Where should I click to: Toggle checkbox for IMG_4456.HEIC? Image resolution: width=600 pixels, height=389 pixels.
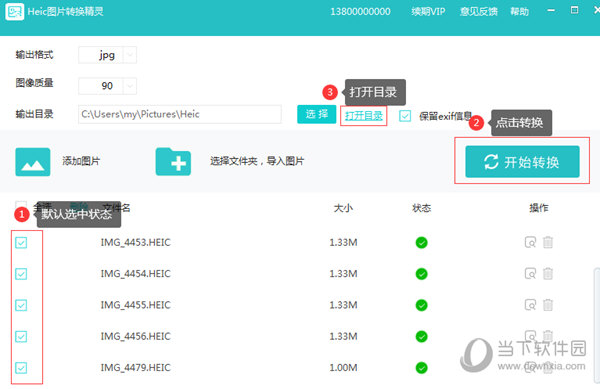point(21,337)
